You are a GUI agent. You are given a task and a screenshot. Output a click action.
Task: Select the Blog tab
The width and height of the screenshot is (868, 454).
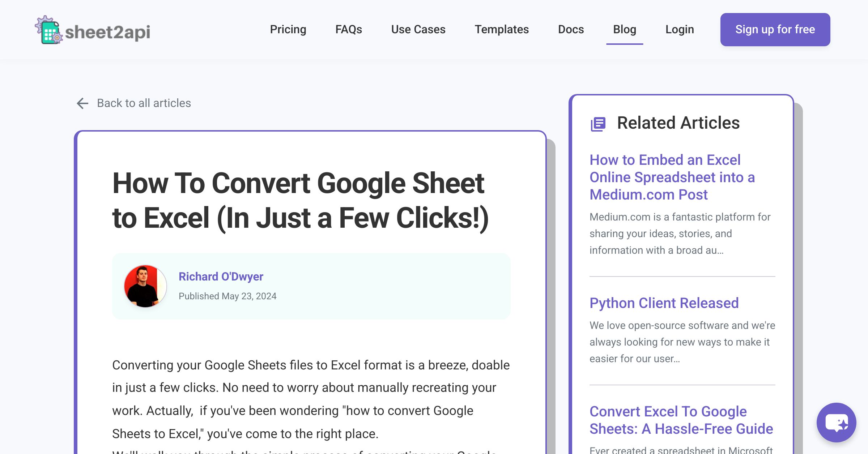624,29
